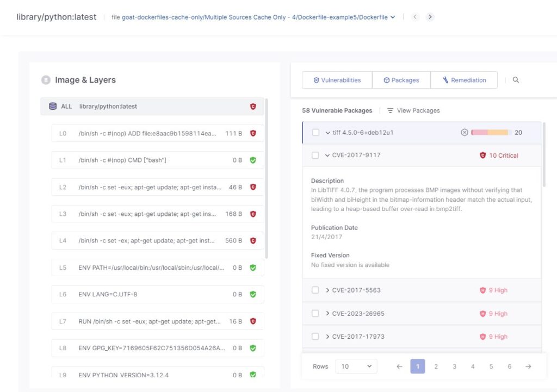Click the circled X icon on tiff package
557x392 pixels.
[x=464, y=133]
